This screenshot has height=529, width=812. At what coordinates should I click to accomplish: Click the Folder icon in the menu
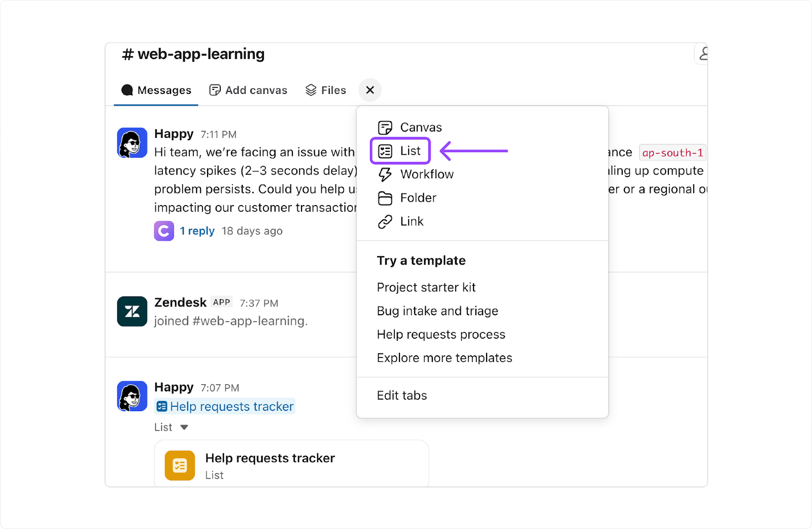point(386,197)
